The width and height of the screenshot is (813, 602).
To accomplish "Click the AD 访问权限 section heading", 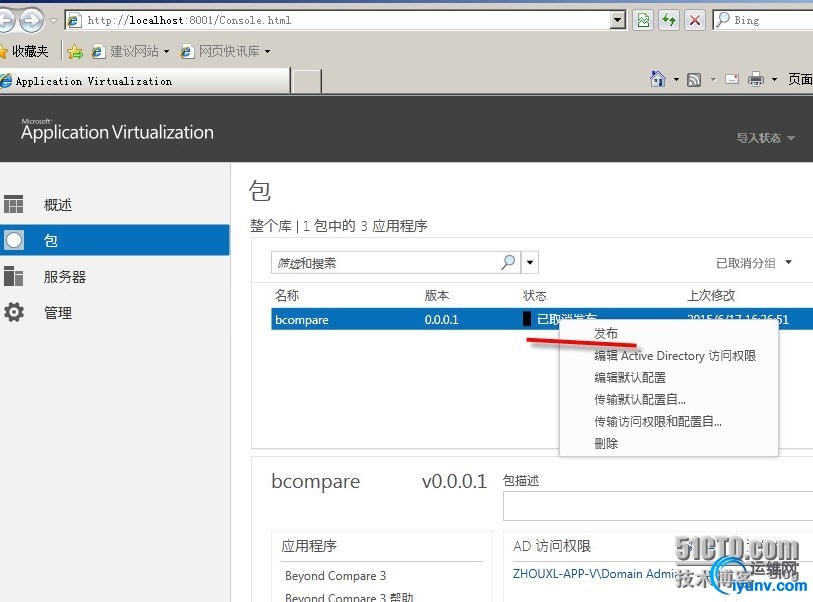I will click(x=552, y=546).
